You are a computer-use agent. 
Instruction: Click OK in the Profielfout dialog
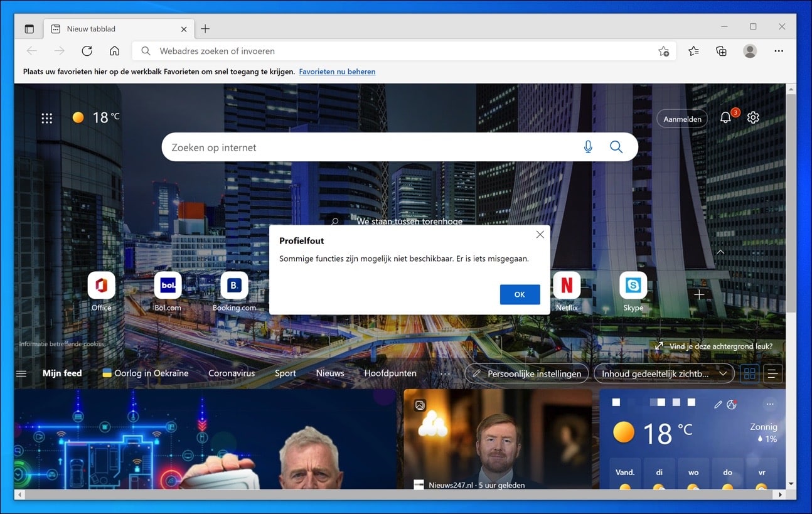tap(520, 294)
